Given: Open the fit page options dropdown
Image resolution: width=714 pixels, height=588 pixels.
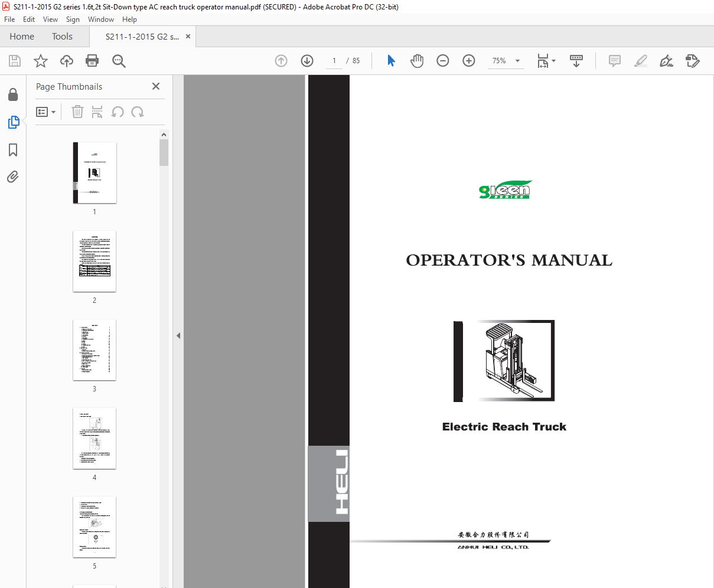Looking at the screenshot, I should (546, 61).
